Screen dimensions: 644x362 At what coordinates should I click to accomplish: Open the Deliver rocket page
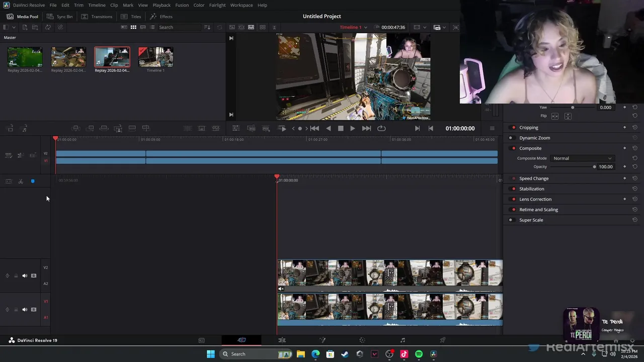pyautogui.click(x=443, y=340)
